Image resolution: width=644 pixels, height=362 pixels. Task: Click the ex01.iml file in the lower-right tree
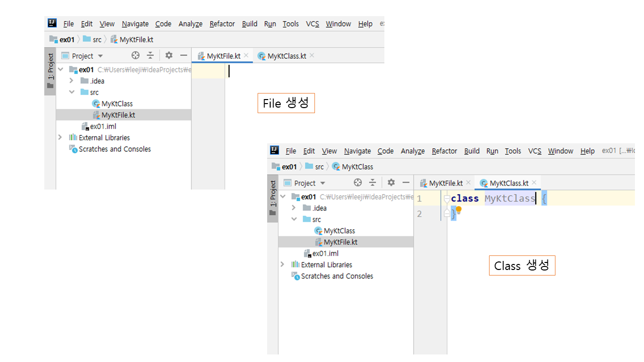325,253
